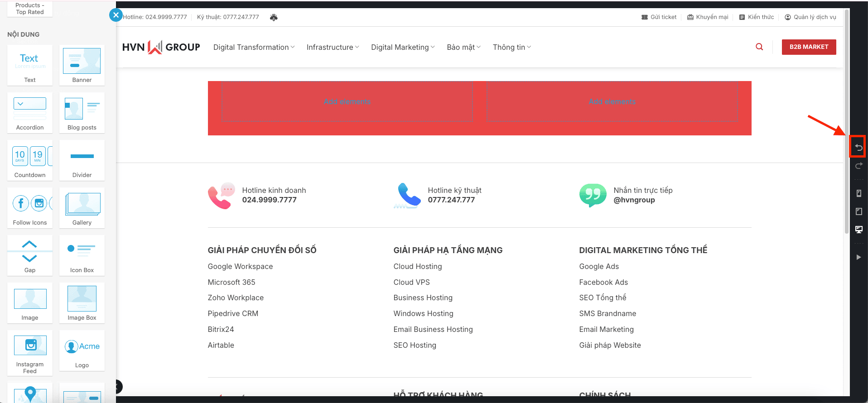The width and height of the screenshot is (868, 403).
Task: Expand the Infrastructure dropdown menu
Action: point(333,47)
